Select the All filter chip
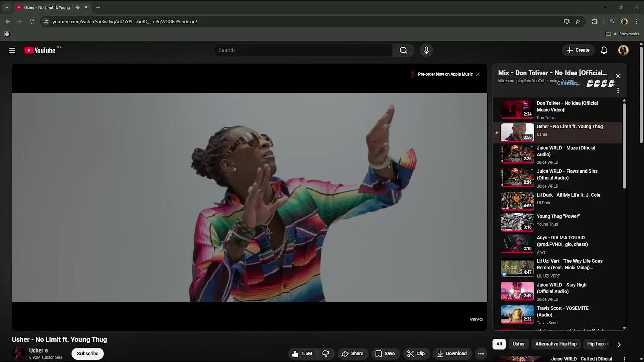Image resolution: width=644 pixels, height=362 pixels. [x=499, y=344]
